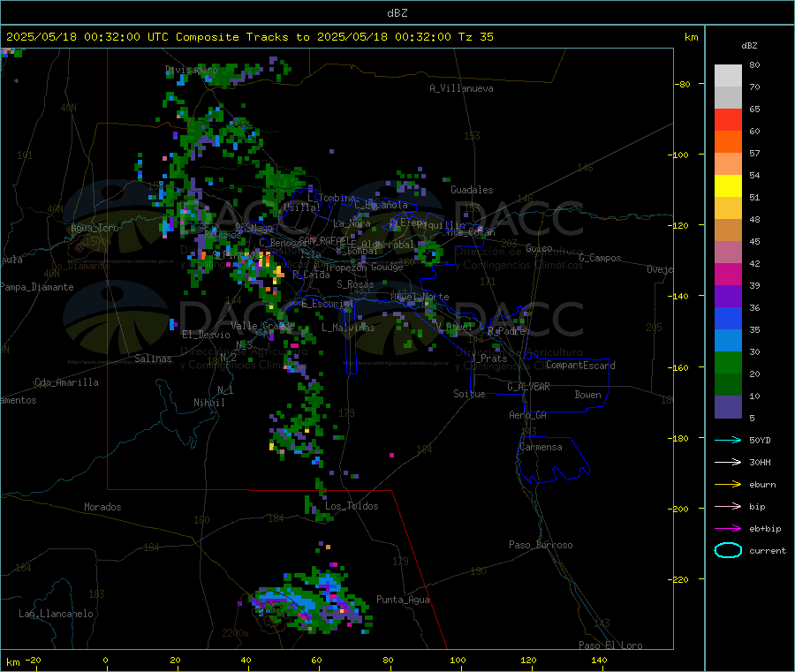Viewport: 795px width, 672px height.
Task: Click the 'La_Nora' map label
Action: pyautogui.click(x=352, y=223)
